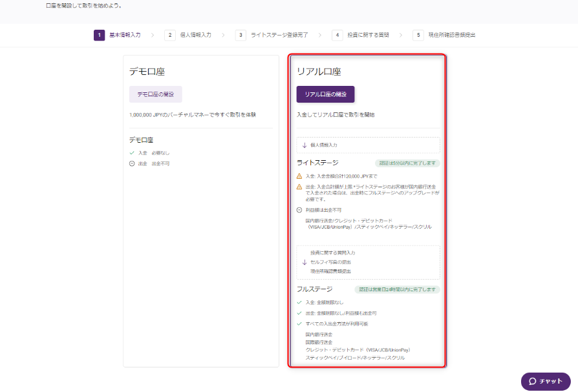Click warning icon beside ライトステージ 出金 limit note
Viewport: 578px width, 392px height.
(x=299, y=187)
